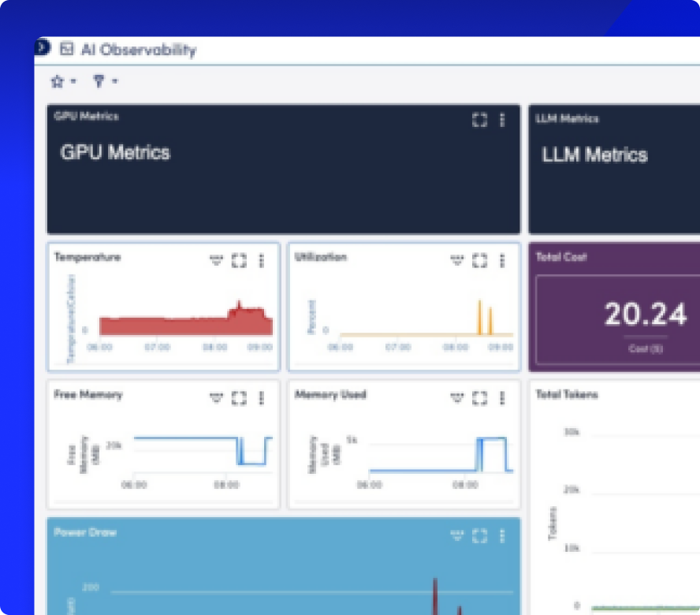700x615 pixels.
Task: Click the filter icon on Free Memory panel
Action: point(217,397)
